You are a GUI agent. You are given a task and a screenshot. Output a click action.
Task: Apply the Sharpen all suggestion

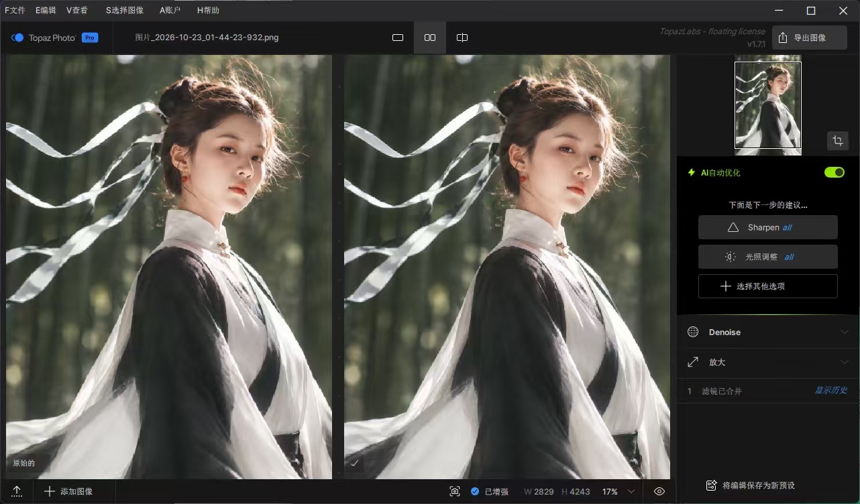tap(768, 227)
